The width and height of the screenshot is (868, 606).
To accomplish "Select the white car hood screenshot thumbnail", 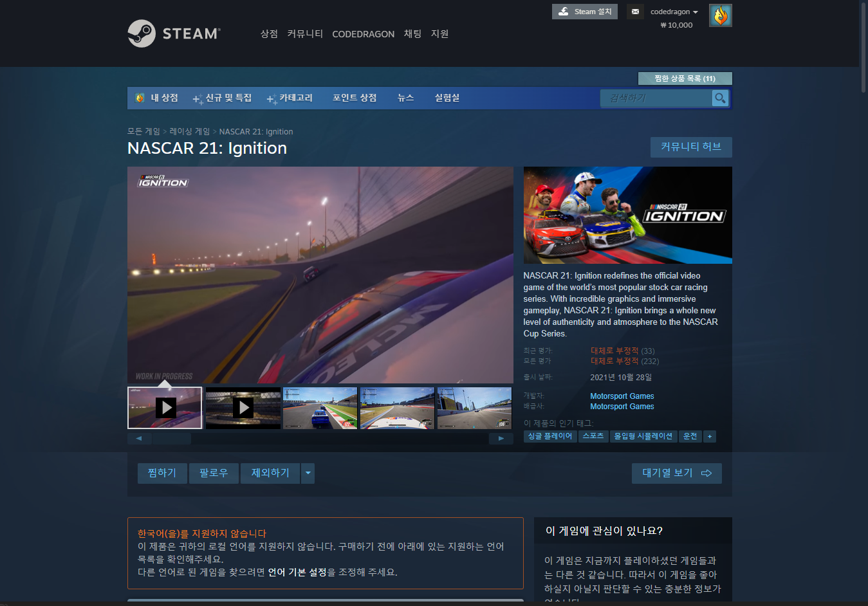I will point(397,408).
